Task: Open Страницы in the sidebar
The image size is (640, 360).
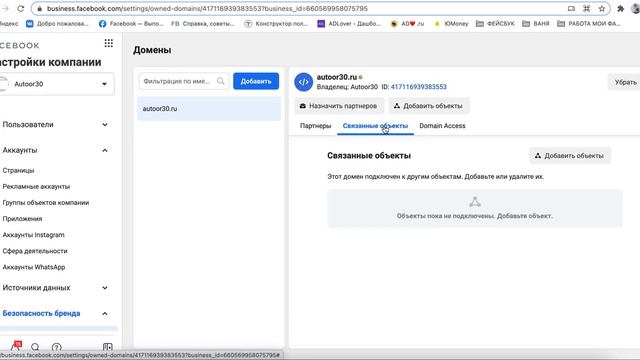Action: 18,171
